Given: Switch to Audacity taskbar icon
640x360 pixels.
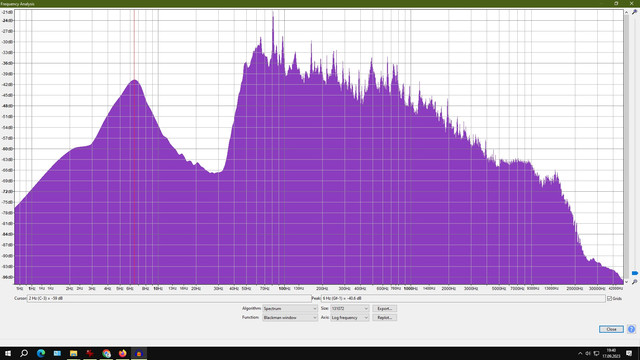Looking at the screenshot, I should pos(139,353).
